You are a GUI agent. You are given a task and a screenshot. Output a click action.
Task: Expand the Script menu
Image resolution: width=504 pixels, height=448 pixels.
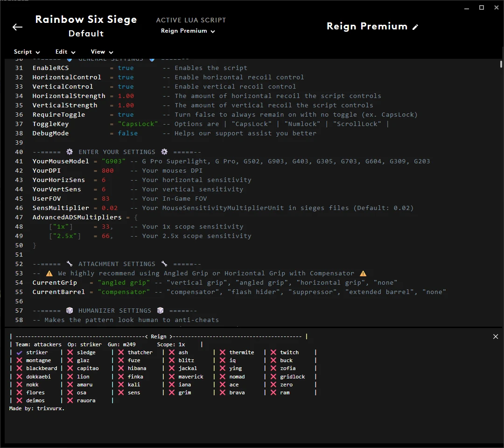tap(27, 52)
